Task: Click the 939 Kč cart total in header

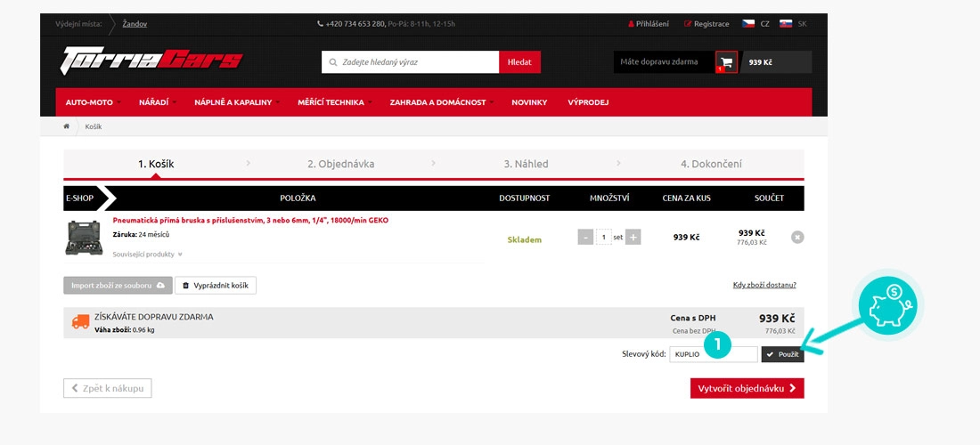Action: click(x=760, y=62)
